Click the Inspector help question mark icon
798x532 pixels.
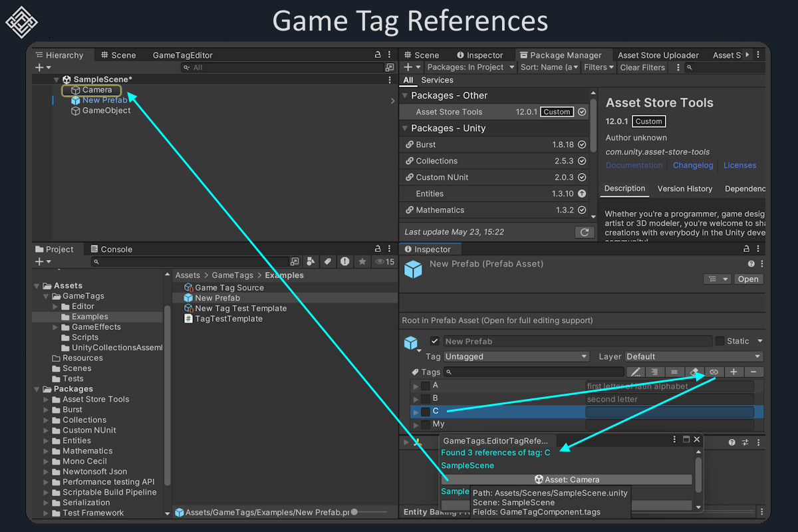tap(751, 264)
